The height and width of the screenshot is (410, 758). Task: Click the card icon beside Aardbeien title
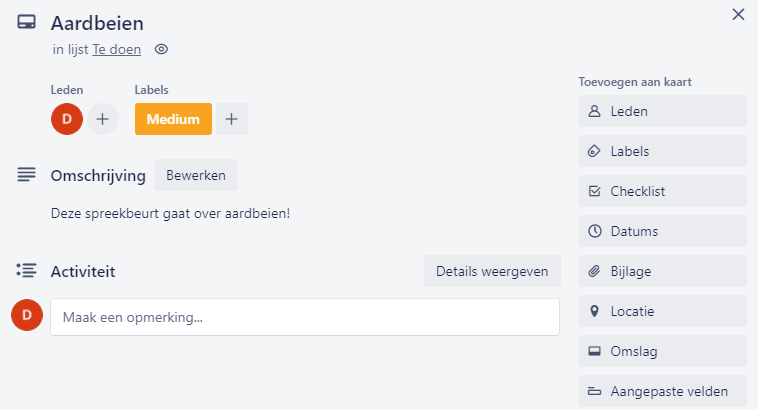click(x=27, y=22)
